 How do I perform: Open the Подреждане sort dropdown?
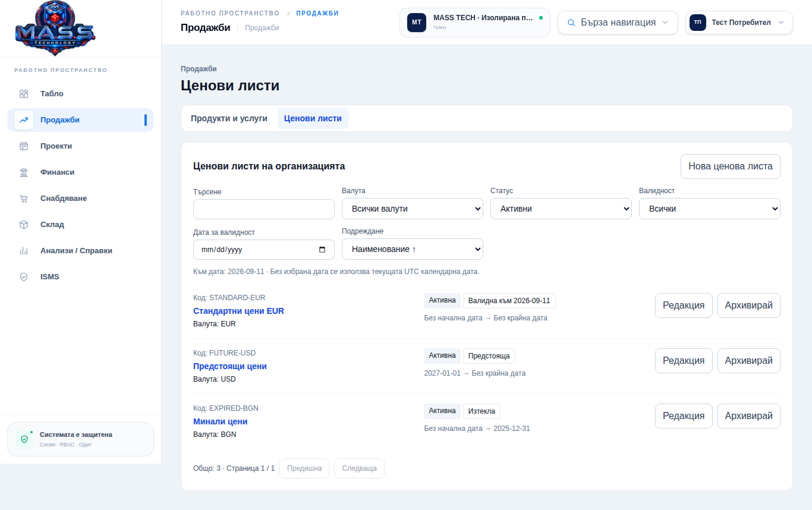[x=413, y=249]
